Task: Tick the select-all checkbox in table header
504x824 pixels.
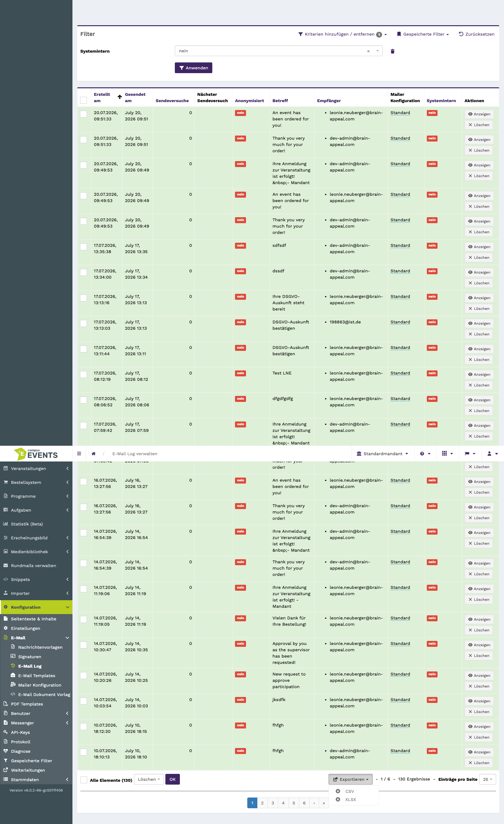Action: click(x=83, y=100)
